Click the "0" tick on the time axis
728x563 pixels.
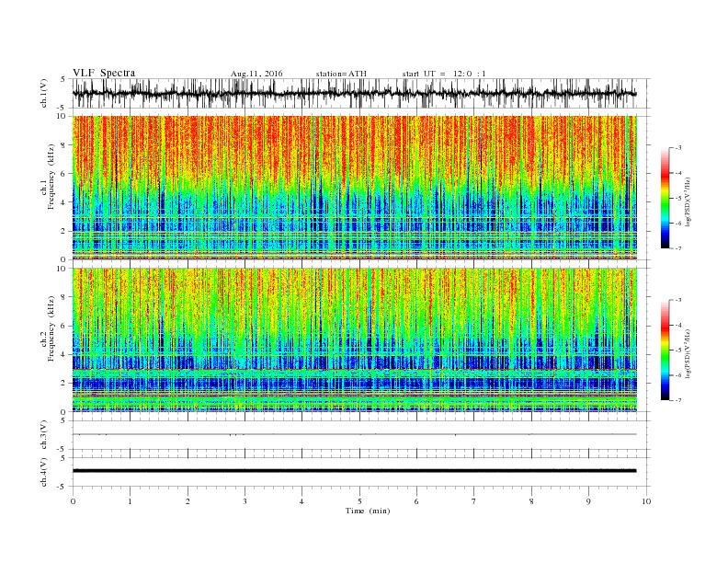tap(73, 501)
